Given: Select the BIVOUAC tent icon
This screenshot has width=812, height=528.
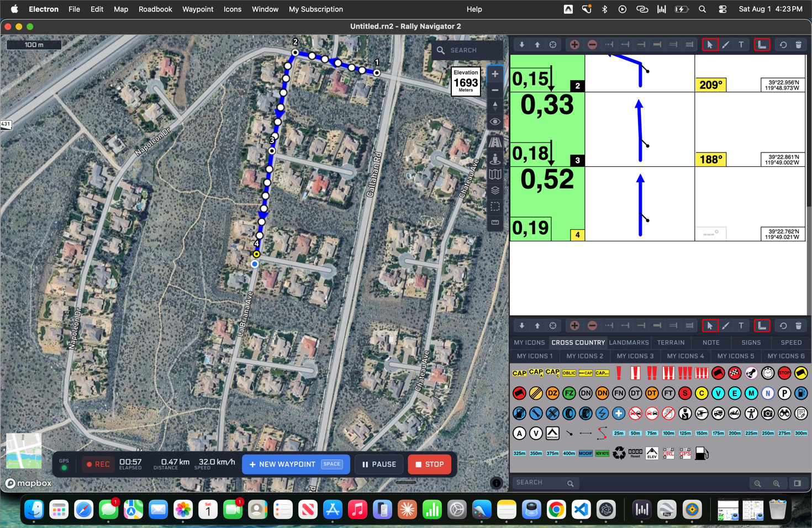Looking at the screenshot, I should (552, 433).
